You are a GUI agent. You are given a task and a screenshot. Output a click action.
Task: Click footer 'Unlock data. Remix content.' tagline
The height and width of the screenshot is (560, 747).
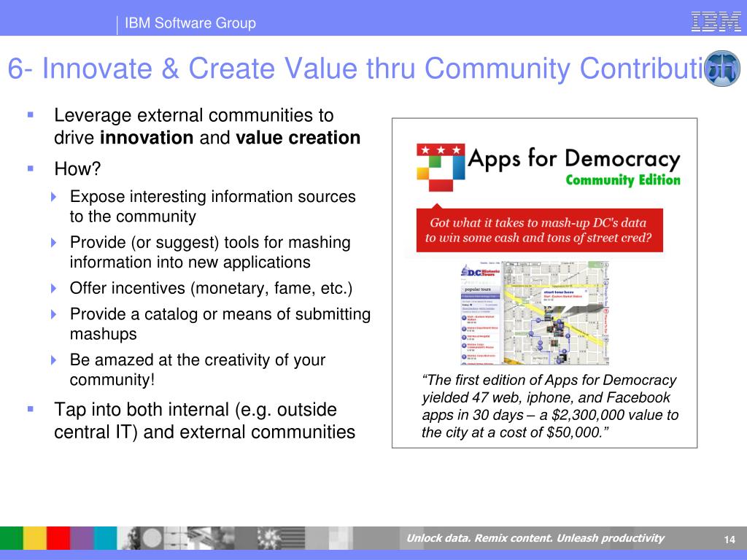[535, 538]
